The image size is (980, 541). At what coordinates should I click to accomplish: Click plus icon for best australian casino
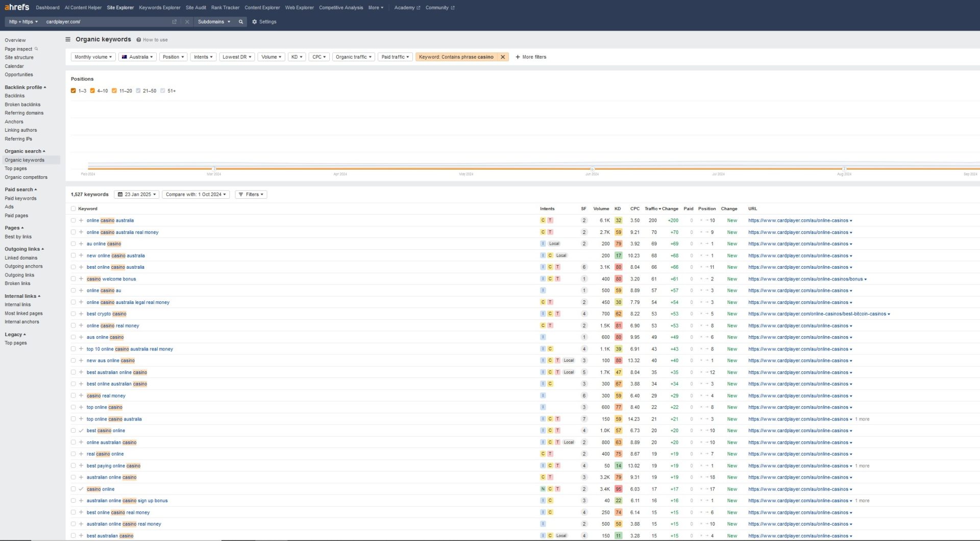coord(81,535)
